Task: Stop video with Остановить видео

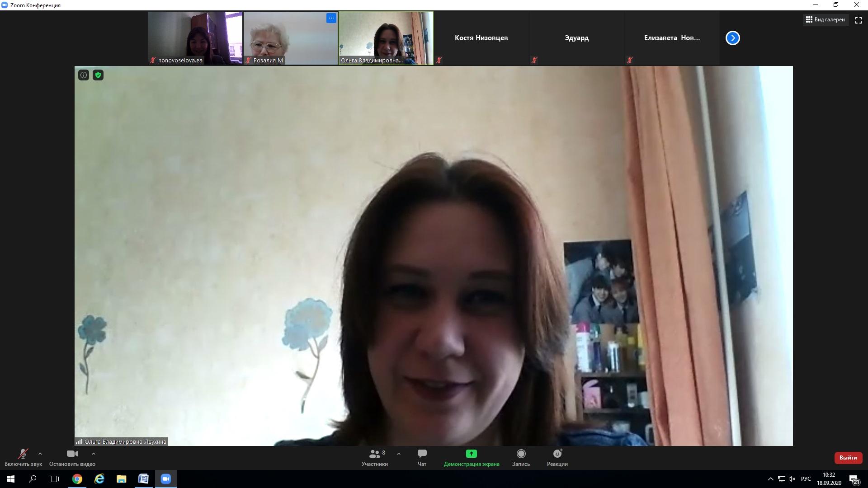Action: point(72,457)
